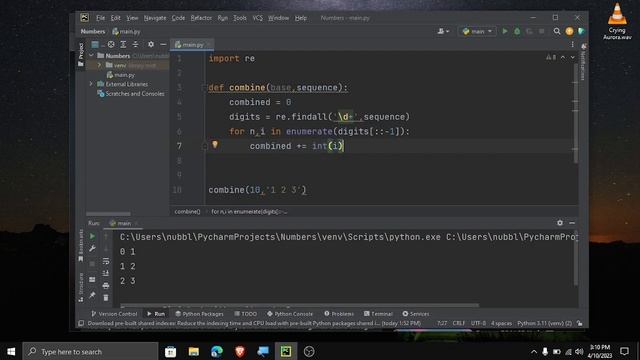This screenshot has height=360, width=640.
Task: Select main.py in project tree
Action: tap(120, 75)
